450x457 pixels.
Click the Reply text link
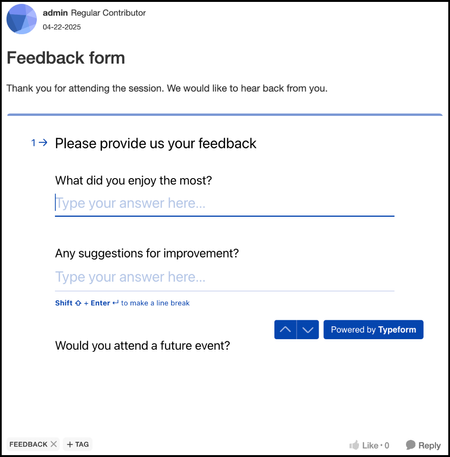pos(429,445)
